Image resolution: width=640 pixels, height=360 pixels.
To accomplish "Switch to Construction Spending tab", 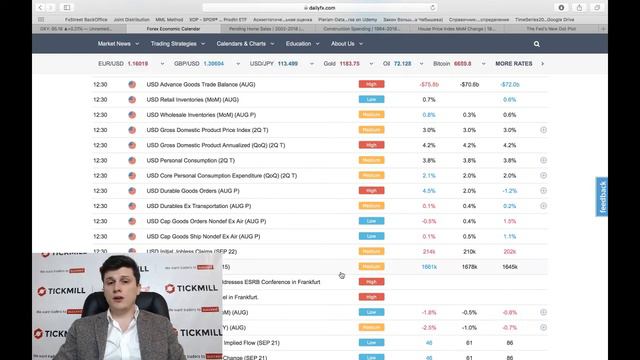I will [362, 29].
